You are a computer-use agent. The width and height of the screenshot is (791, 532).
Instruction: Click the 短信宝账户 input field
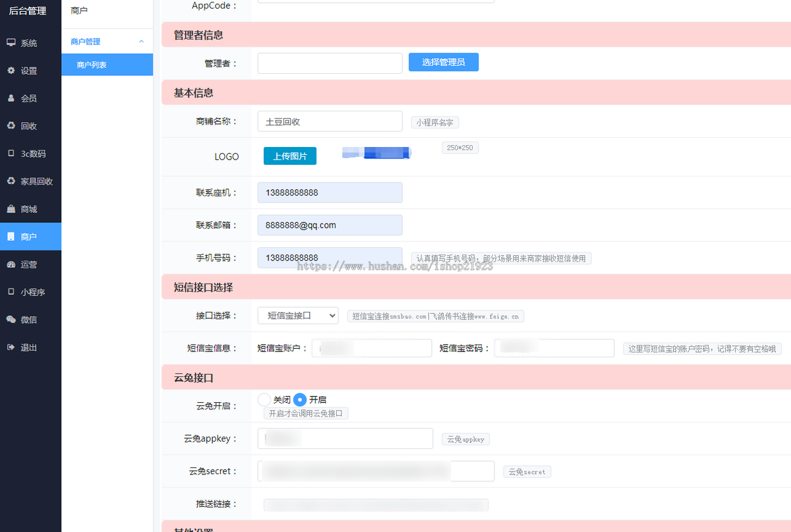372,348
